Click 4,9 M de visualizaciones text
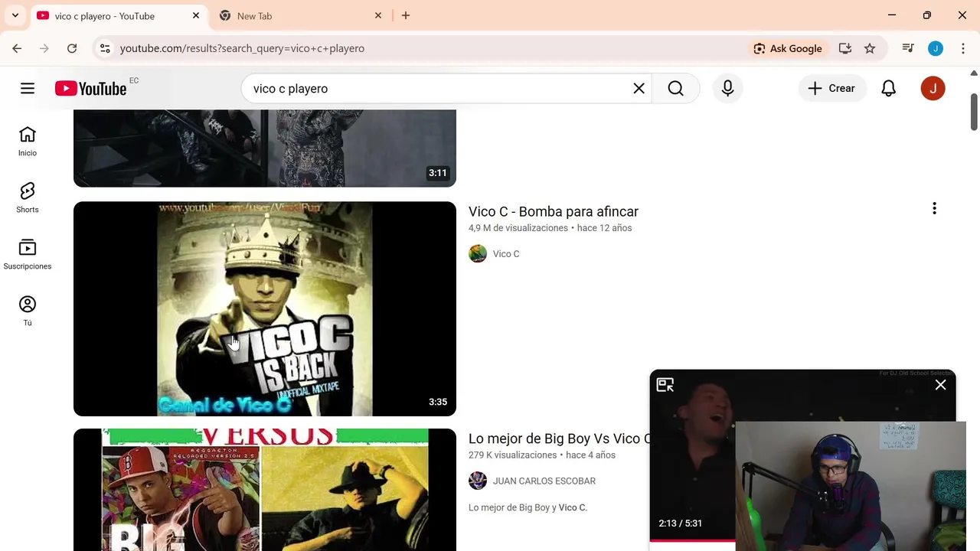The image size is (980, 551). (x=518, y=228)
